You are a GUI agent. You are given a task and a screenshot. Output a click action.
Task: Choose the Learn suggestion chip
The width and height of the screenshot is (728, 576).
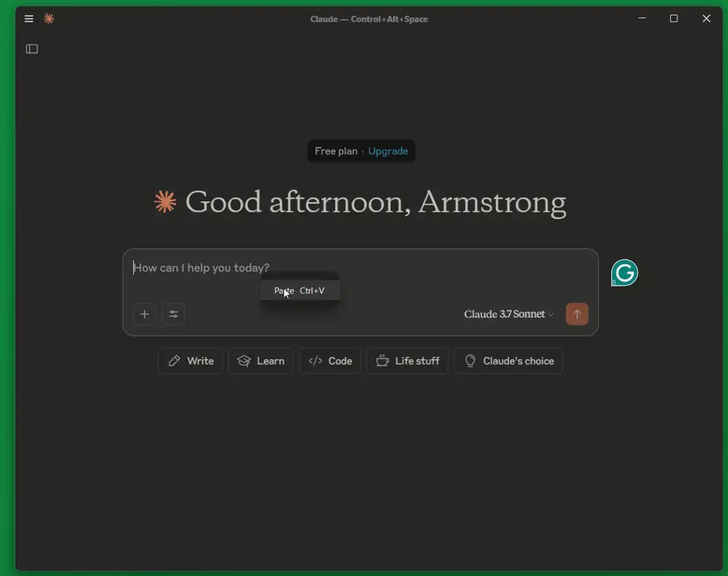point(261,361)
